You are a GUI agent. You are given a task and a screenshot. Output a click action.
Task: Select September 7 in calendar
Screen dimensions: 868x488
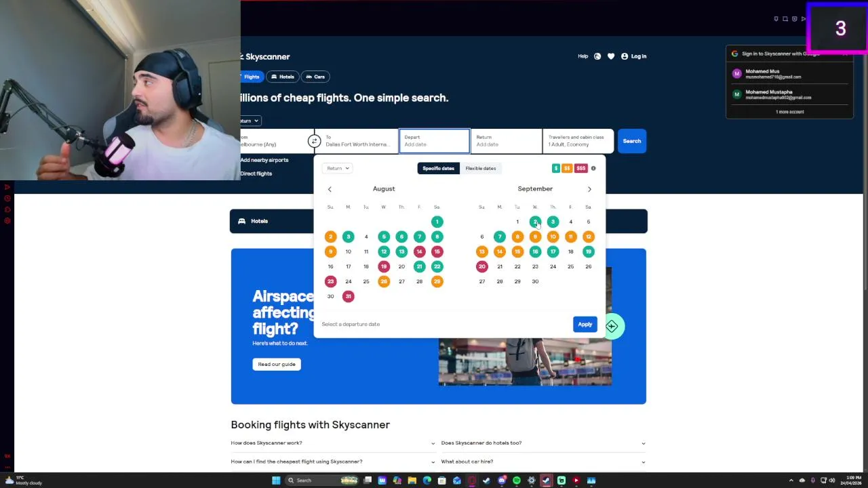499,237
